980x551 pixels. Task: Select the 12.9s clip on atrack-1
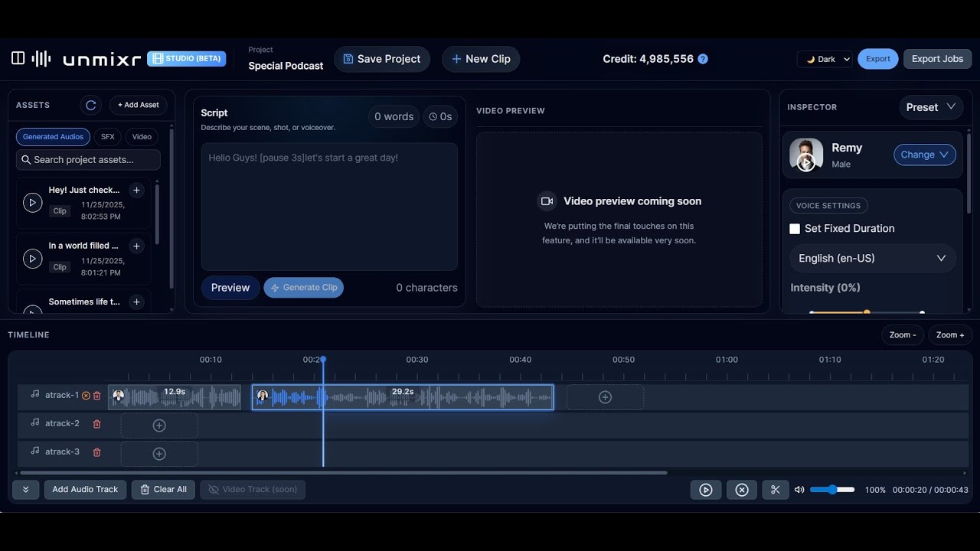(x=175, y=397)
